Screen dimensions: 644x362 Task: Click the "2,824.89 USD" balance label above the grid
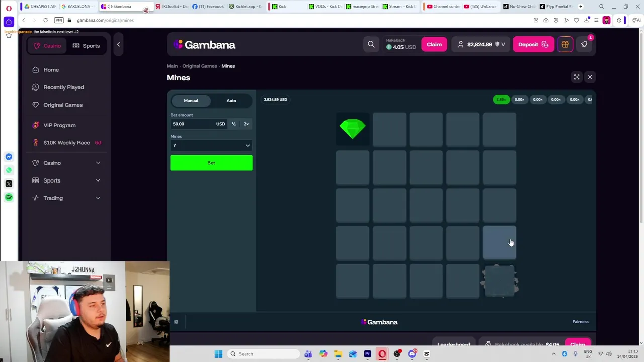click(x=275, y=99)
